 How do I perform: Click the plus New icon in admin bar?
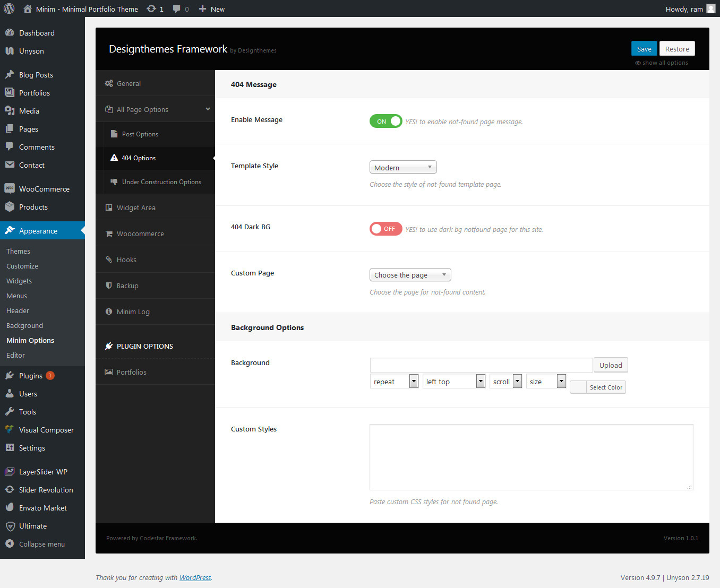pos(202,9)
